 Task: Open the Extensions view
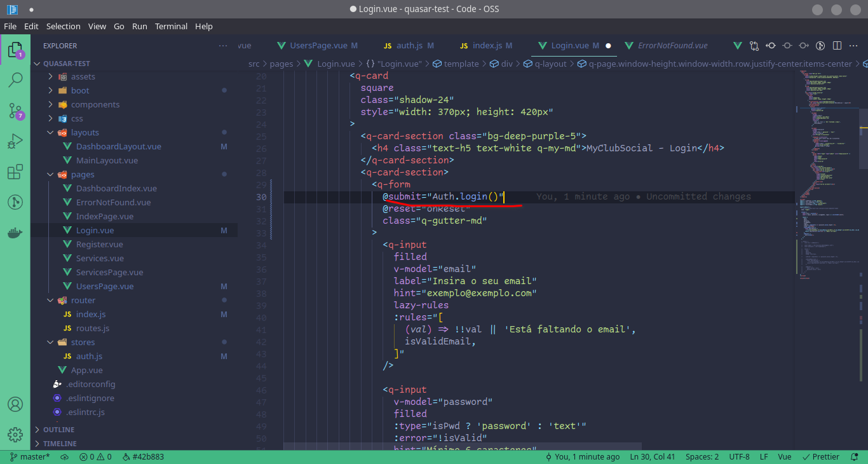click(x=15, y=171)
